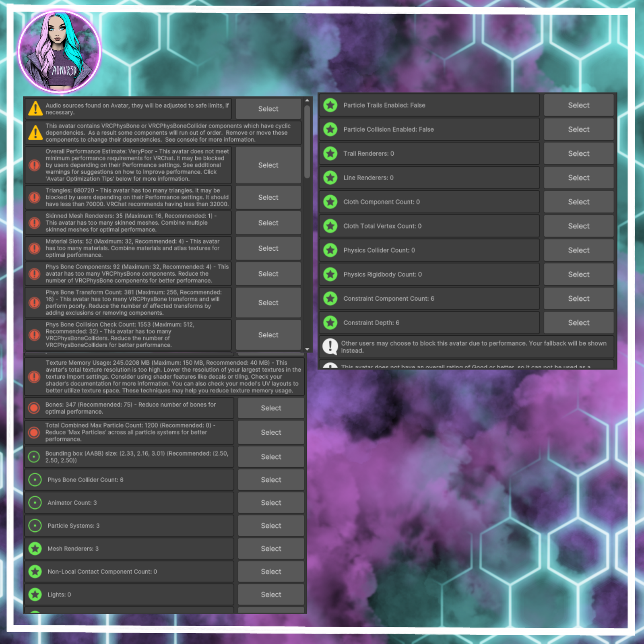Image resolution: width=644 pixels, height=644 pixels.
Task: Click the AONVR3D avatar logo thumbnail
Action: pos(60,52)
